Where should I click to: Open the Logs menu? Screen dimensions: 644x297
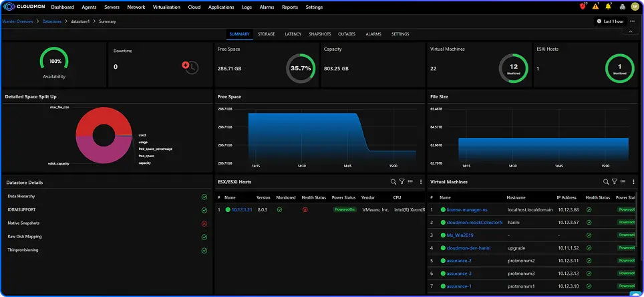coord(247,7)
